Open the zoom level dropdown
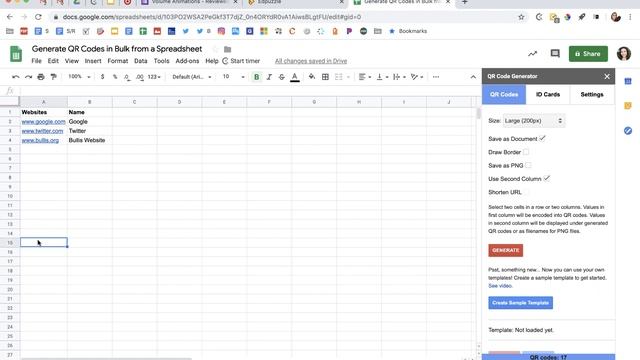 click(79, 77)
